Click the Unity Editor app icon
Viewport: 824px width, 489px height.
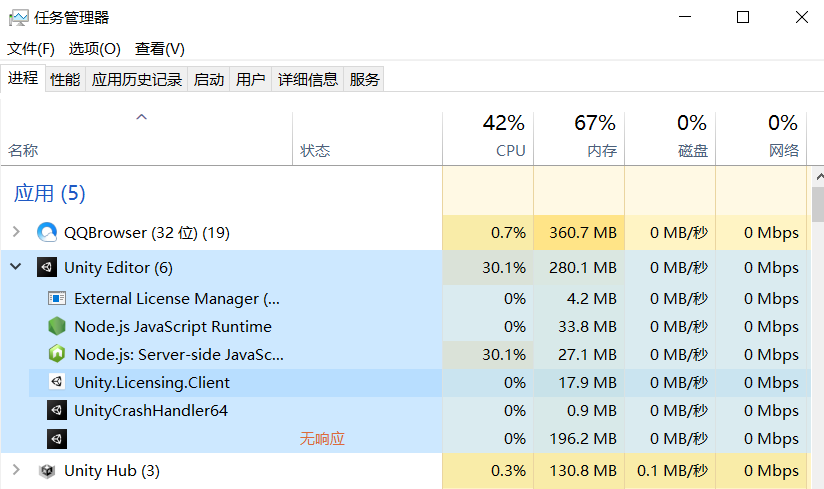pyautogui.click(x=47, y=267)
